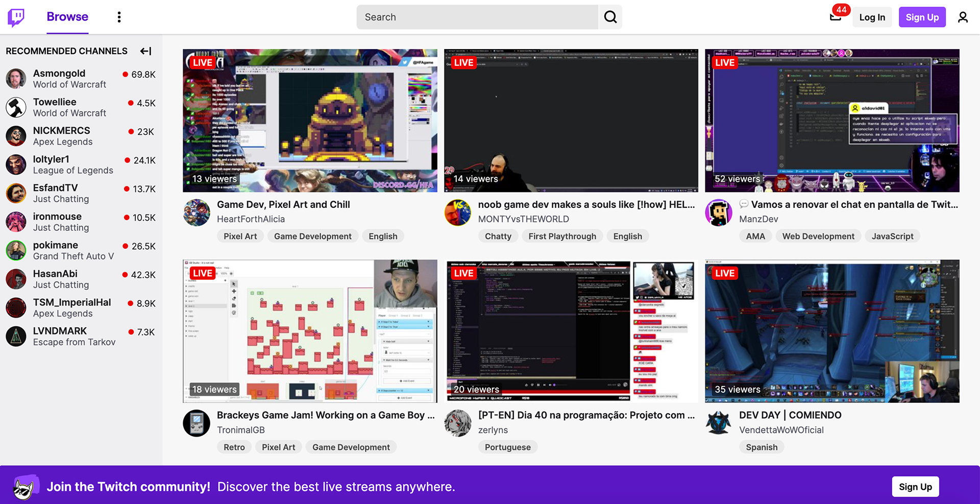The image size is (980, 504).
Task: Open EsfandTV channel avatar
Action: 16,193
